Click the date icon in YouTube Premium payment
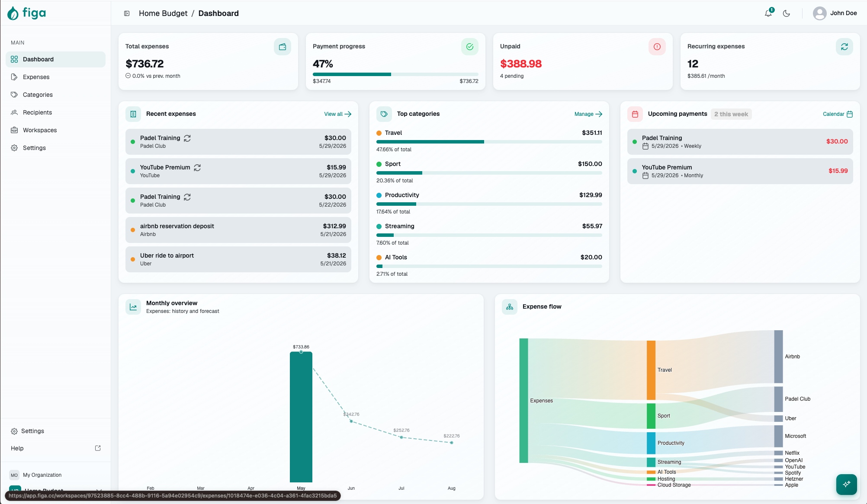 [x=645, y=175]
